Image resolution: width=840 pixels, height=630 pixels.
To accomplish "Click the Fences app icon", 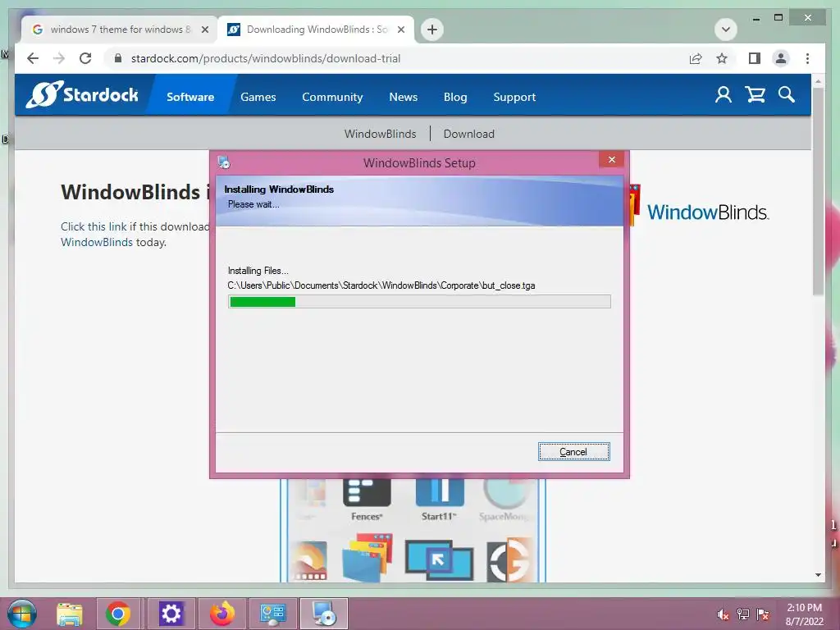I will click(x=367, y=492).
